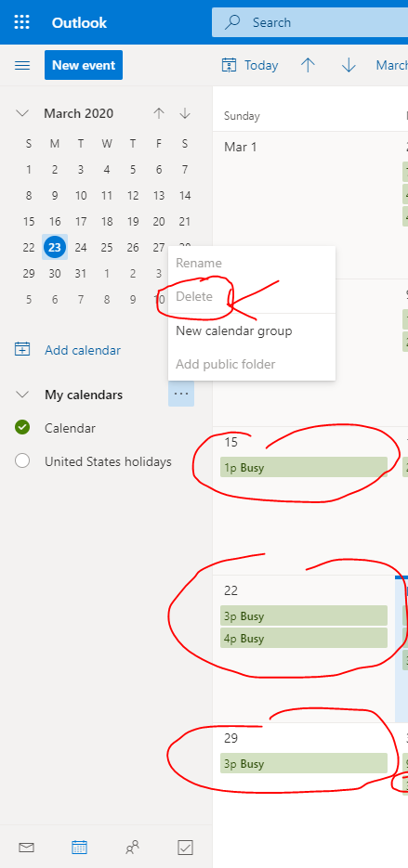The height and width of the screenshot is (868, 408).
Task: Create a New event
Action: (x=84, y=65)
